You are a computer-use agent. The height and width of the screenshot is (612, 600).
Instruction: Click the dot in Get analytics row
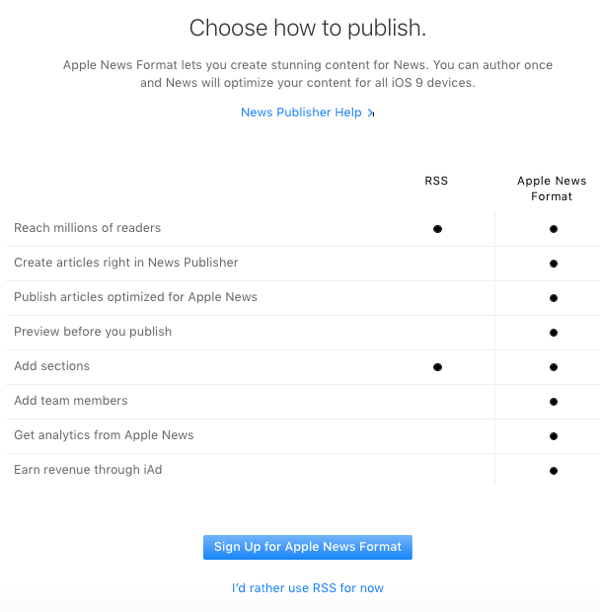point(553,436)
